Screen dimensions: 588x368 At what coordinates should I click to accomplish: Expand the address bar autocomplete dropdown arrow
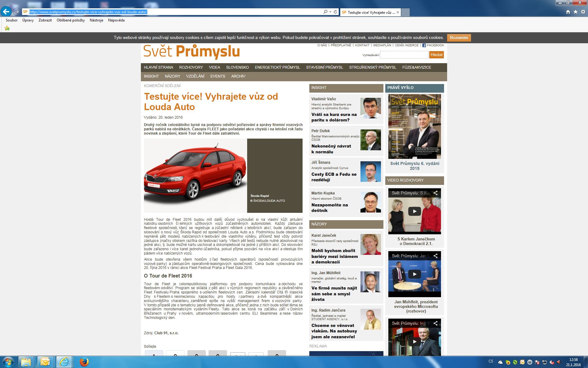(x=330, y=12)
